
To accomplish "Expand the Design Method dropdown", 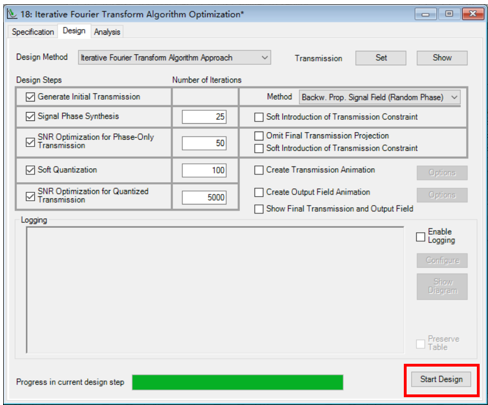I will [174, 58].
